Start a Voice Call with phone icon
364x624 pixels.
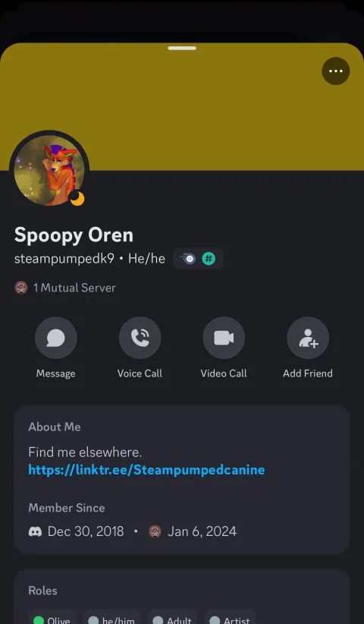[140, 338]
